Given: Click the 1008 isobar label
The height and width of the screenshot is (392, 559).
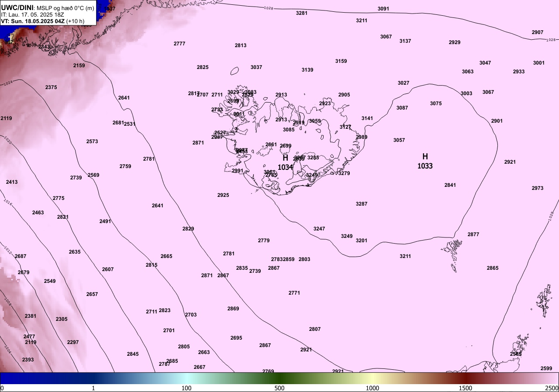Looking at the screenshot, I should point(7,301).
